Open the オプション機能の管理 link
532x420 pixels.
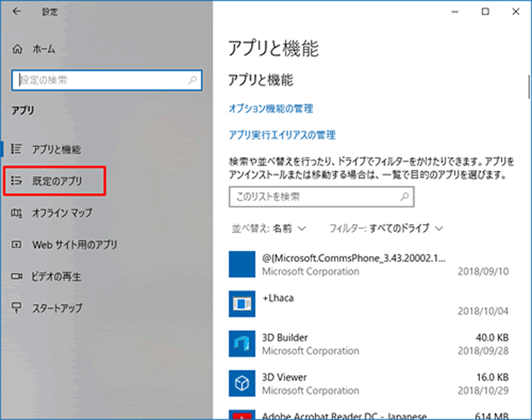pos(271,108)
